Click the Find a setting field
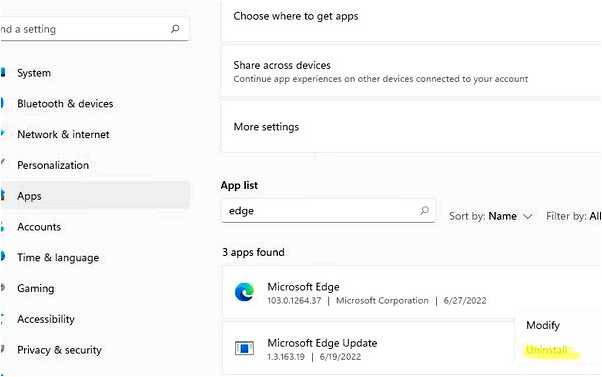602x377 pixels. tap(94, 29)
